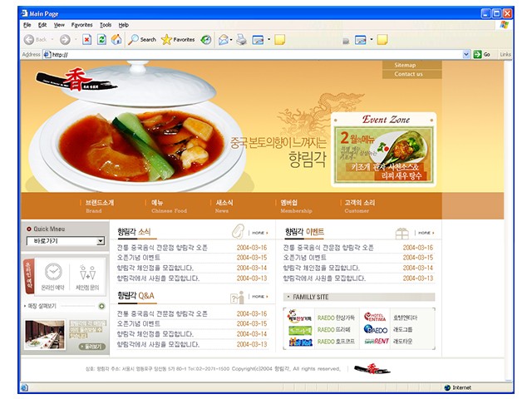
Task: Open the Favorites star button
Action: 178,39
